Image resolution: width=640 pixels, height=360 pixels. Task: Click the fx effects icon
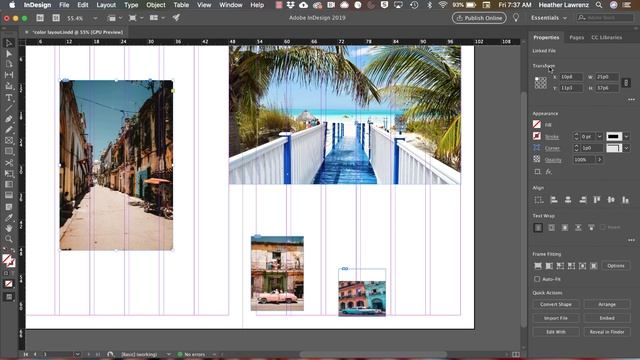[549, 172]
